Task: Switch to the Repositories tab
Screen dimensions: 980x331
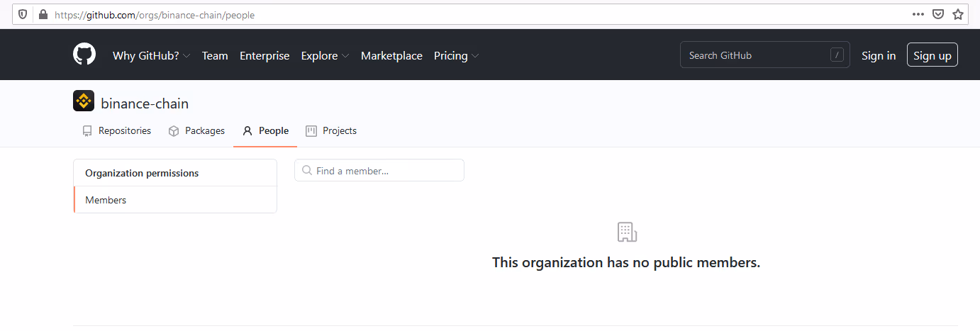Action: [x=116, y=130]
